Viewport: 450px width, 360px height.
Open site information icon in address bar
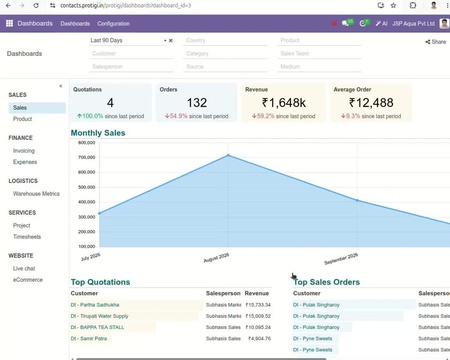[52, 5]
